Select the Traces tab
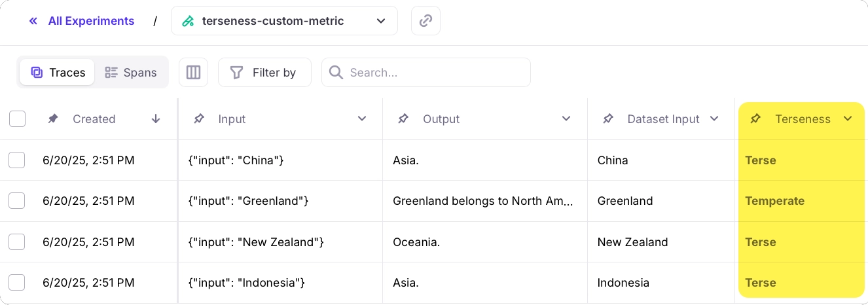The width and height of the screenshot is (868, 305). click(x=58, y=73)
